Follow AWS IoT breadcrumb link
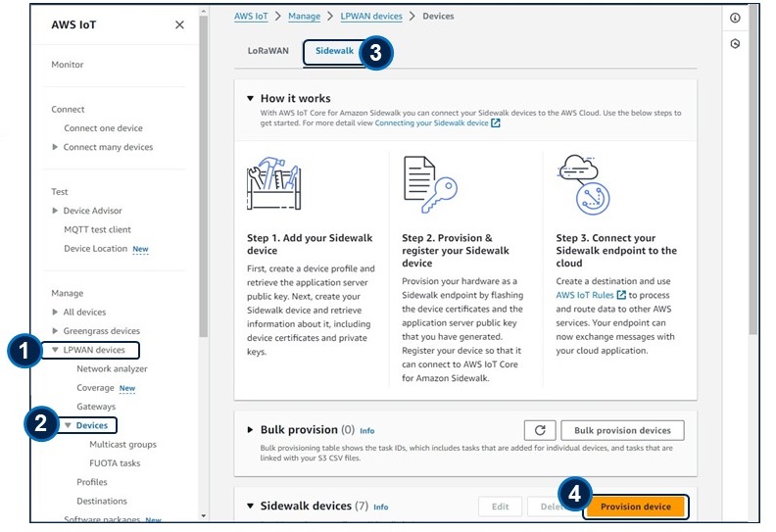 pyautogui.click(x=251, y=17)
